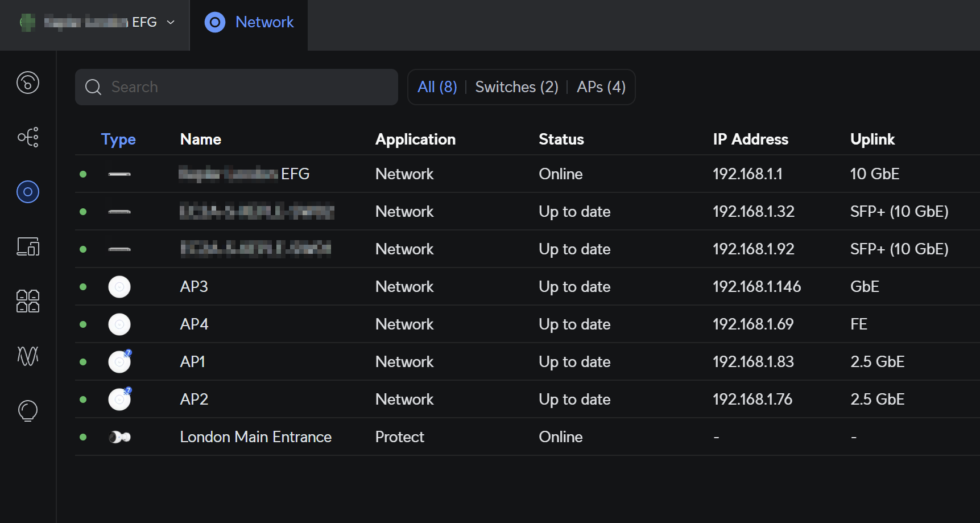Image resolution: width=980 pixels, height=523 pixels.
Task: Filter devices by APs (4)
Action: [601, 87]
